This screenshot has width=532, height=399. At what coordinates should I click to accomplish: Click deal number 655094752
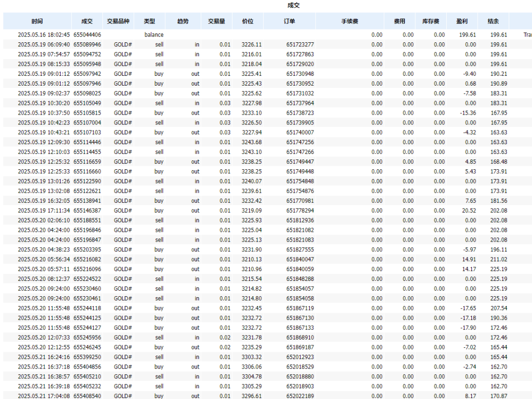(x=87, y=54)
